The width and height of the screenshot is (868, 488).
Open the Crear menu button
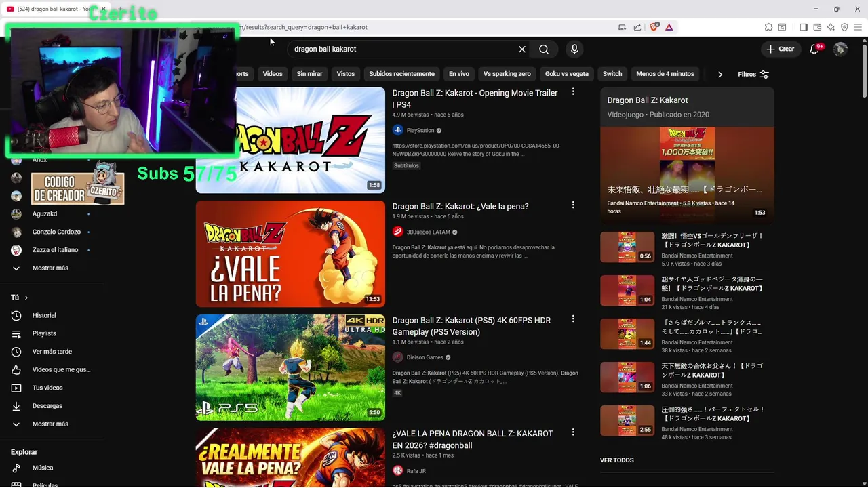pos(780,49)
